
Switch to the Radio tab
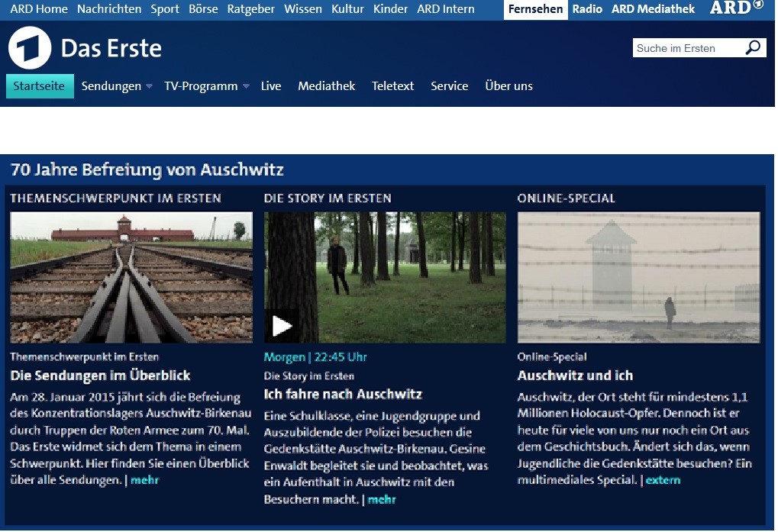pos(587,9)
